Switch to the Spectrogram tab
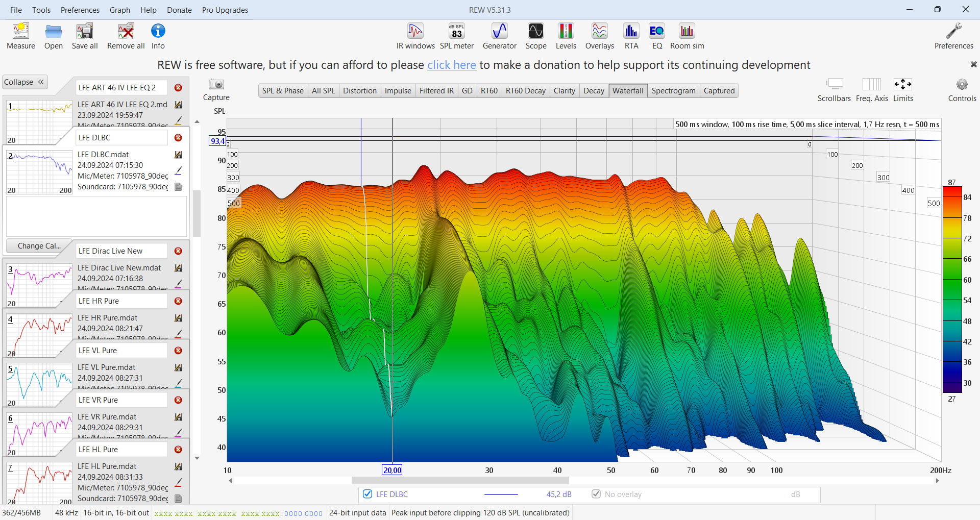Screen dimensions: 980x520 tap(673, 90)
